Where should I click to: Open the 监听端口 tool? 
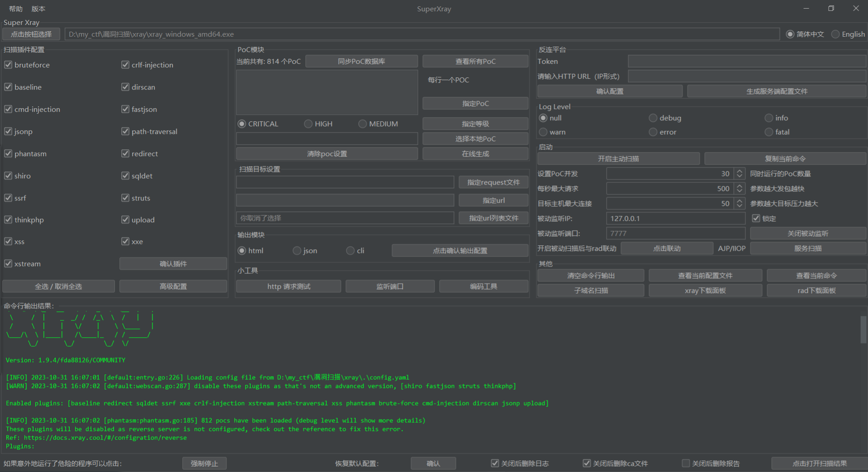[390, 286]
